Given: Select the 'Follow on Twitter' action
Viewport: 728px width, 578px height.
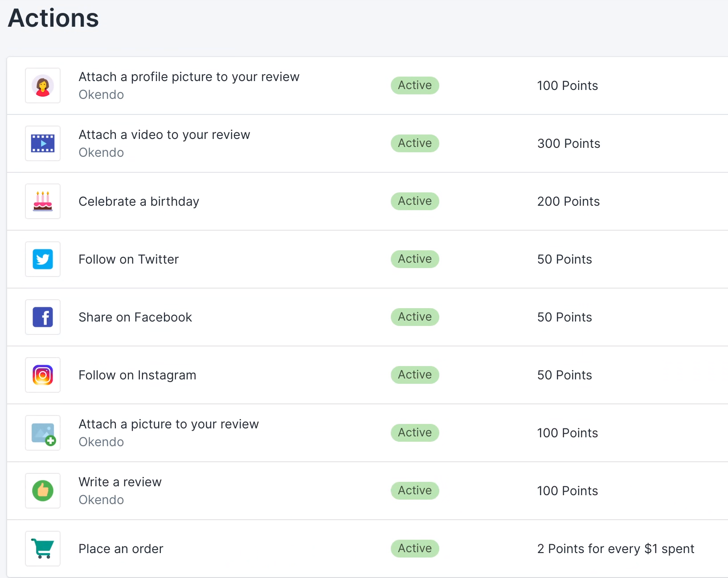Looking at the screenshot, I should (x=128, y=260).
